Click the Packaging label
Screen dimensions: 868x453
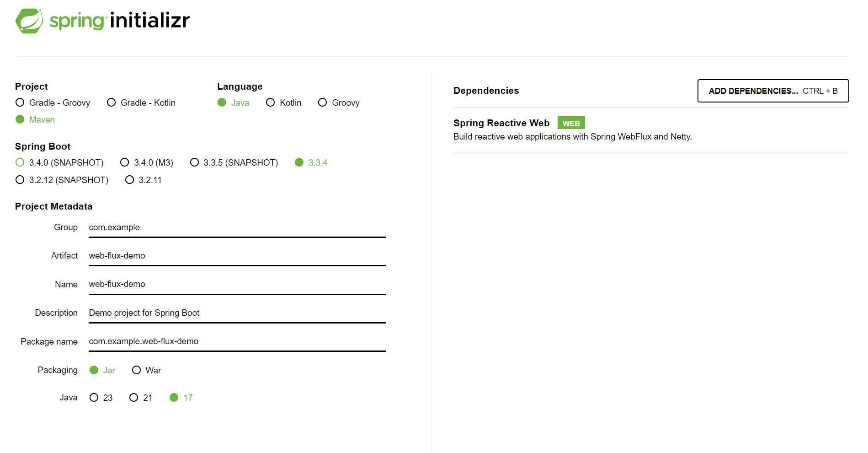point(58,370)
